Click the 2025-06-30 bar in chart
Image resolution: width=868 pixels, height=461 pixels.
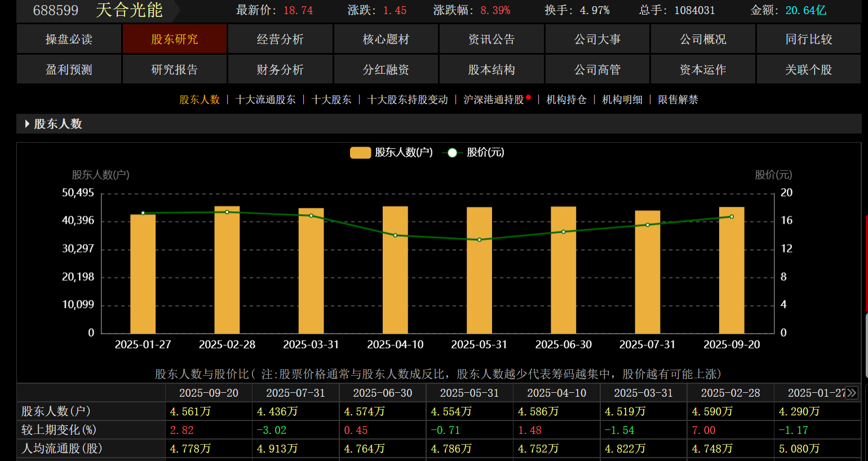coord(564,270)
